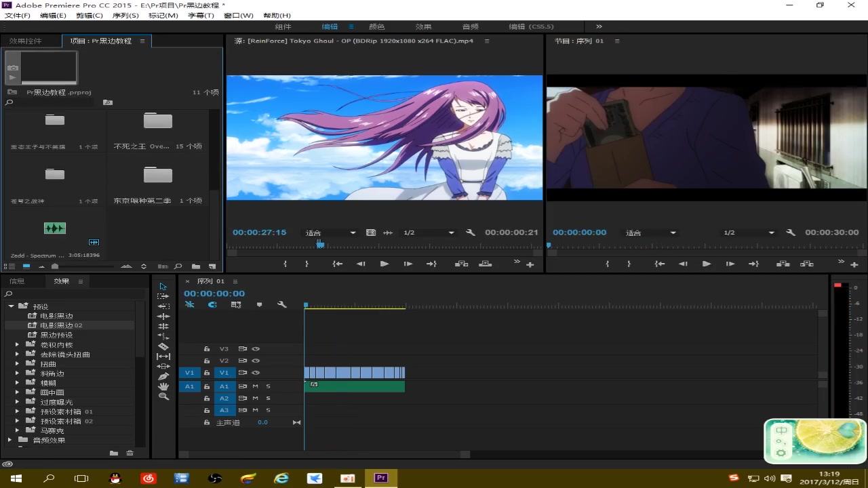Select the Pen tool
Image resolution: width=868 pixels, height=488 pixels.
pyautogui.click(x=163, y=376)
